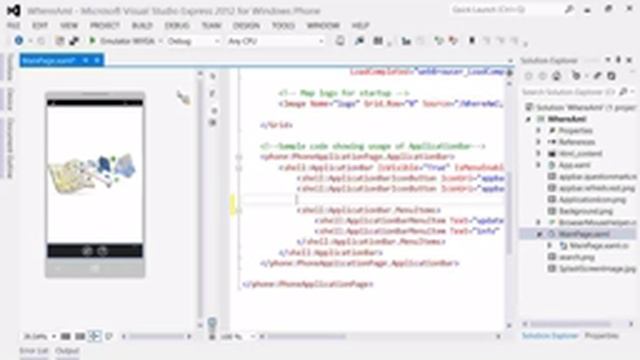The width and height of the screenshot is (640, 360).
Task: Open the Output tab
Action: click(x=67, y=351)
